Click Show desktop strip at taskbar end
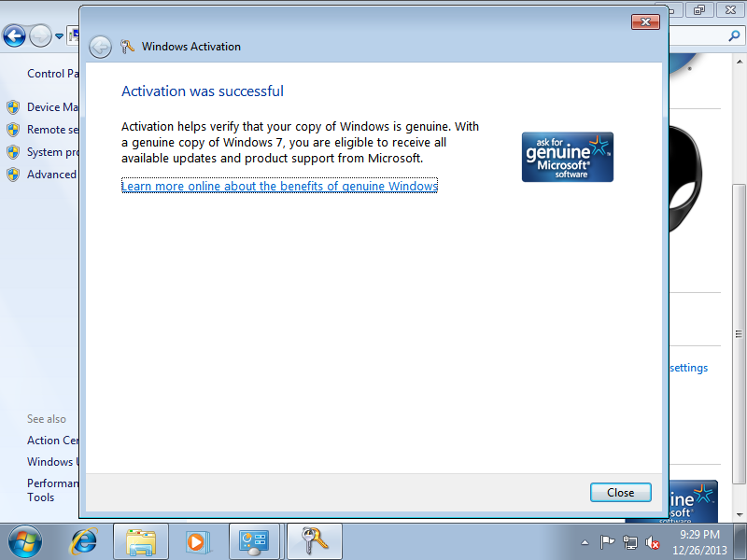This screenshot has height=560, width=747. tap(740, 541)
